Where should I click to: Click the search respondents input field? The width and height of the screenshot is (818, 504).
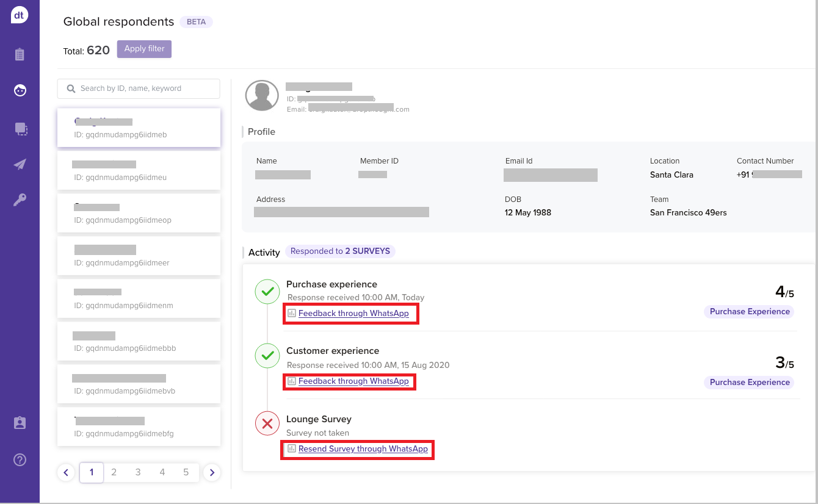point(139,88)
